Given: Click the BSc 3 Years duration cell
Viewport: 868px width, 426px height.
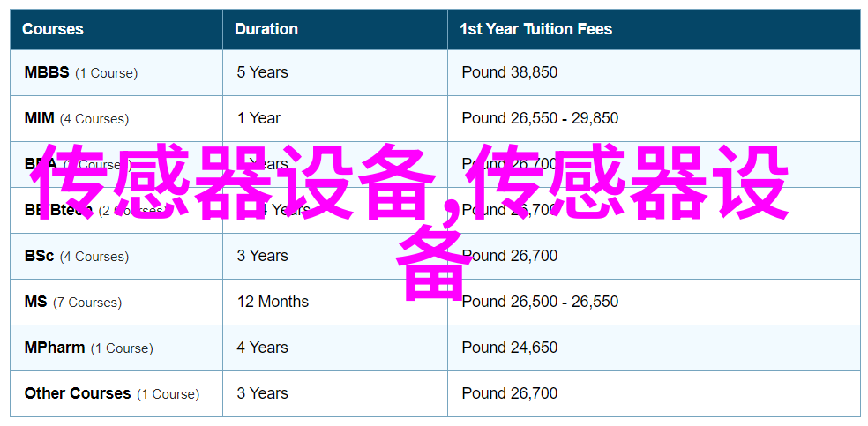Looking at the screenshot, I should (x=262, y=256).
